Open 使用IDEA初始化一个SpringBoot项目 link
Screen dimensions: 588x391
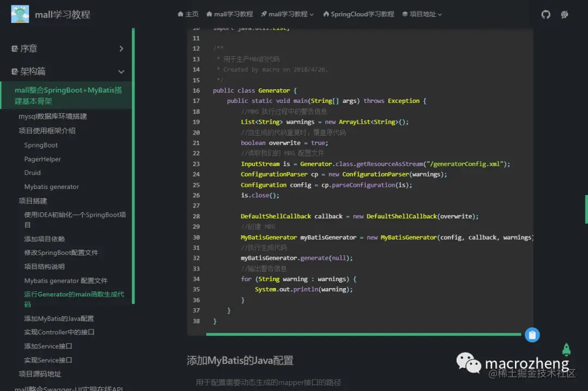(75, 220)
